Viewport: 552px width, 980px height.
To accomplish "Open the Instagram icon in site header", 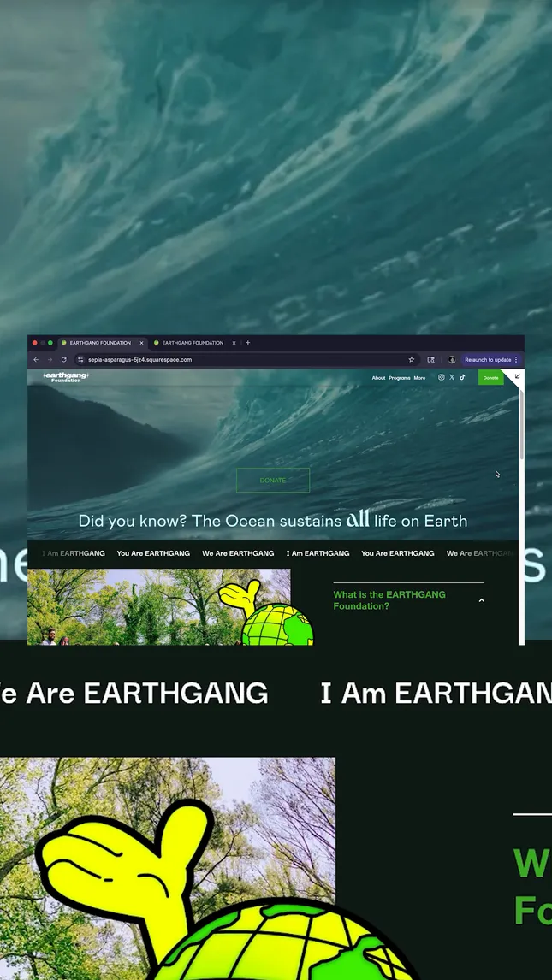I will 442,377.
